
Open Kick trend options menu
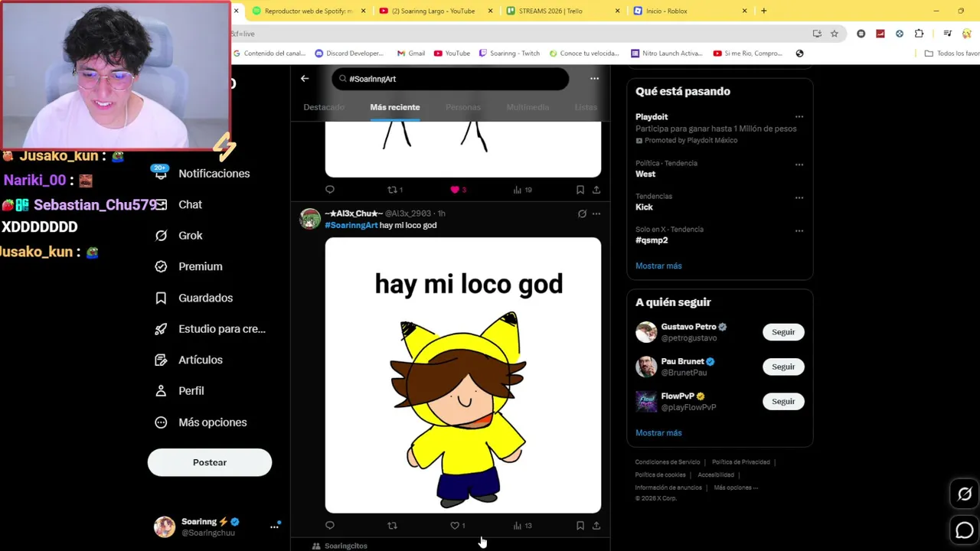[799, 197]
